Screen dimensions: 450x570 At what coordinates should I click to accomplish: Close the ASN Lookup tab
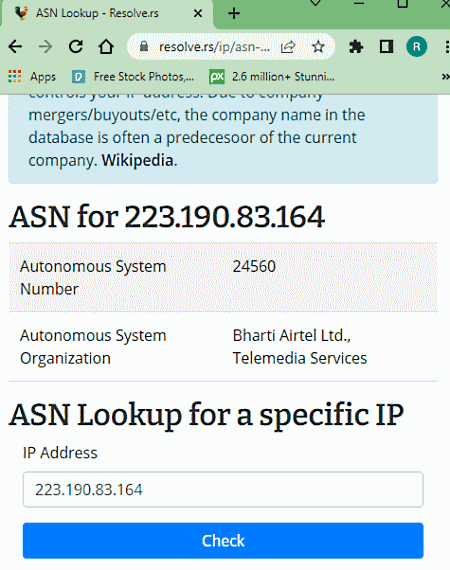point(198,13)
